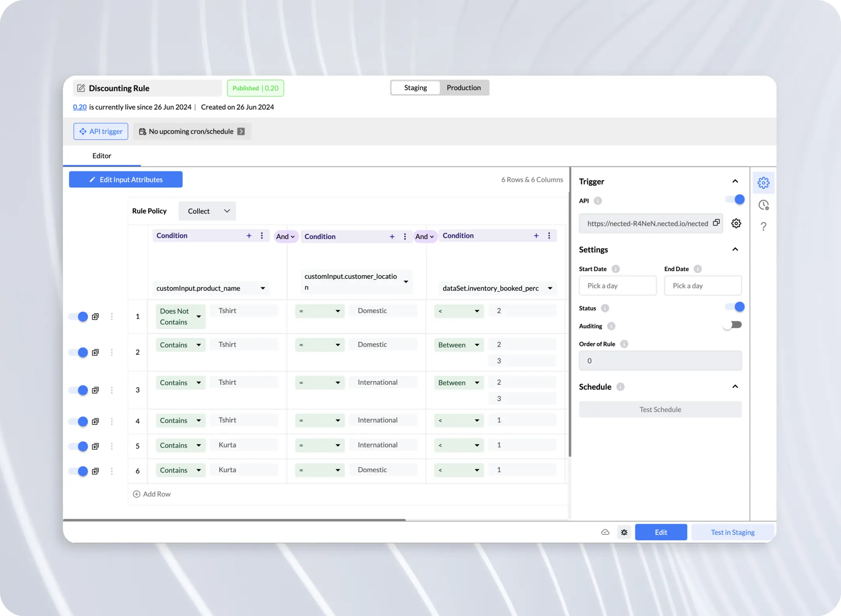Viewport: 841px width, 616px height.
Task: Click the help question mark icon
Action: pos(763,226)
